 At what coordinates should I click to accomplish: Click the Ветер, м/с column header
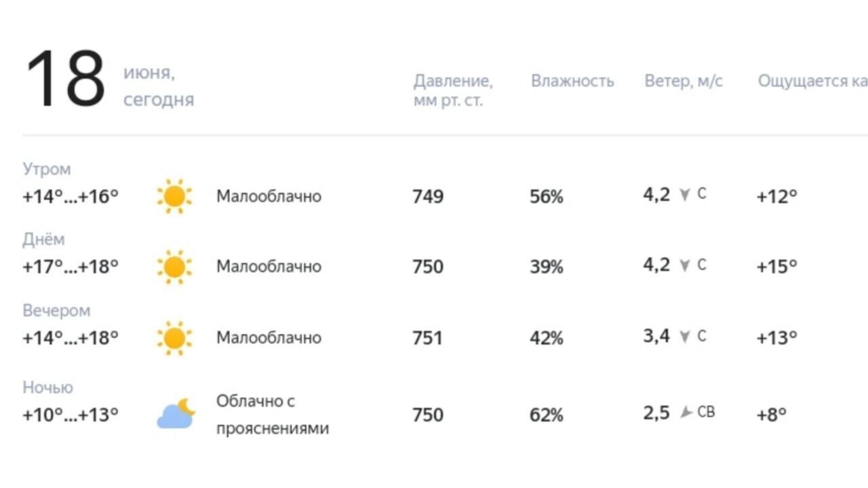click(684, 81)
